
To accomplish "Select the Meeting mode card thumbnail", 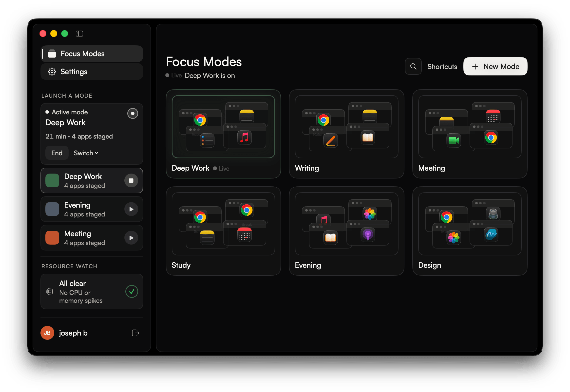I will click(470, 127).
